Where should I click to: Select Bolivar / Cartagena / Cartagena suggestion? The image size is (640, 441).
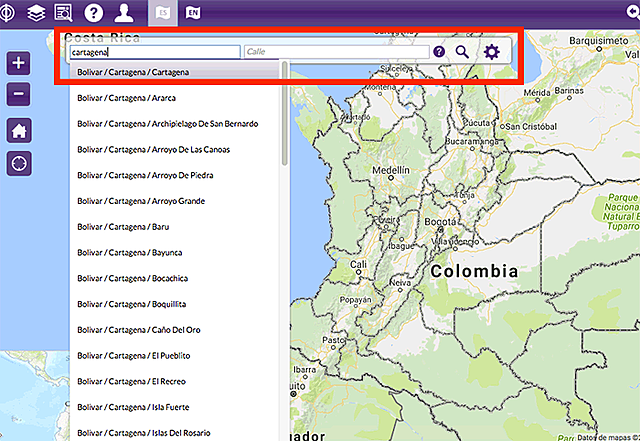(175, 72)
